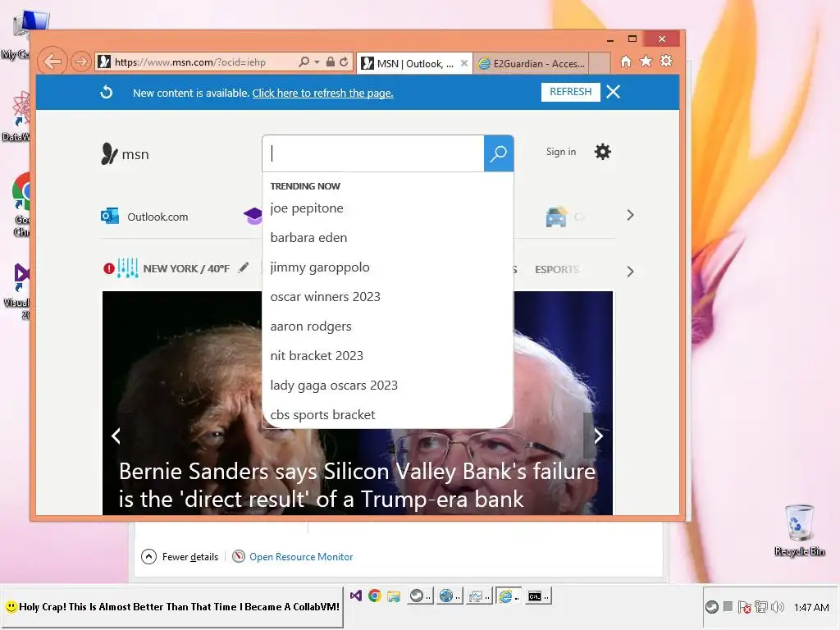
Task: Click the Google Chrome desktop shortcut
Action: tap(21, 204)
